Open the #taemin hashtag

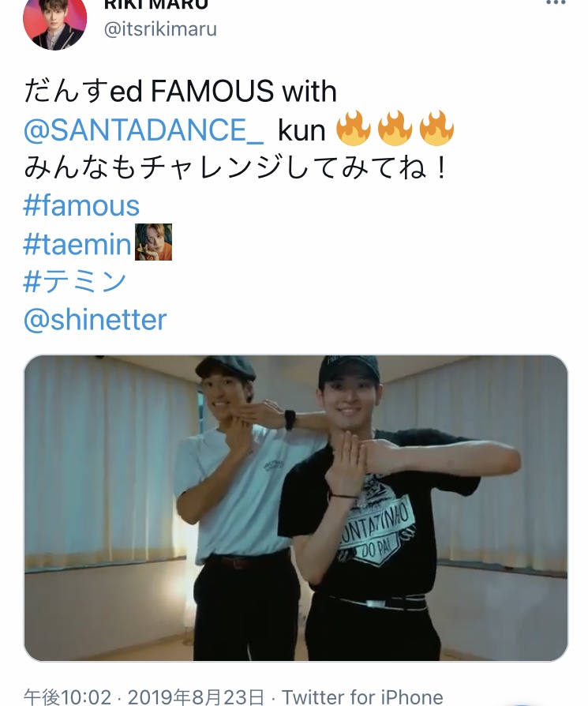[77, 243]
